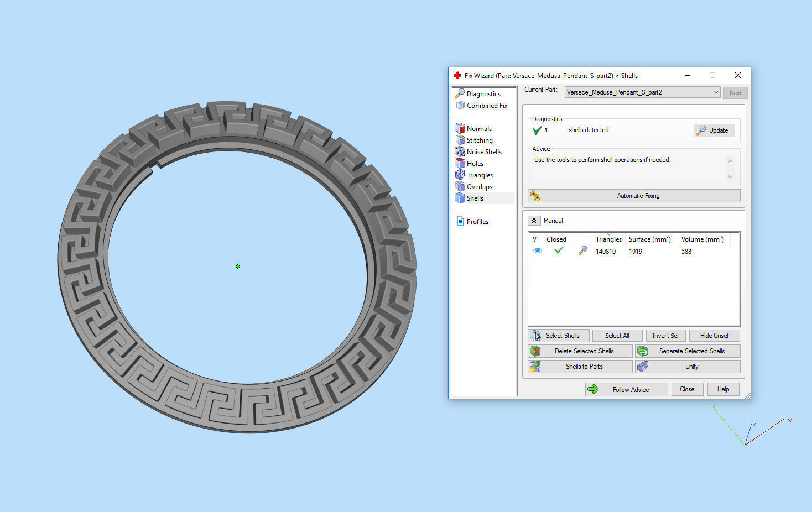
Task: Click Separate Selected Shells
Action: (688, 351)
